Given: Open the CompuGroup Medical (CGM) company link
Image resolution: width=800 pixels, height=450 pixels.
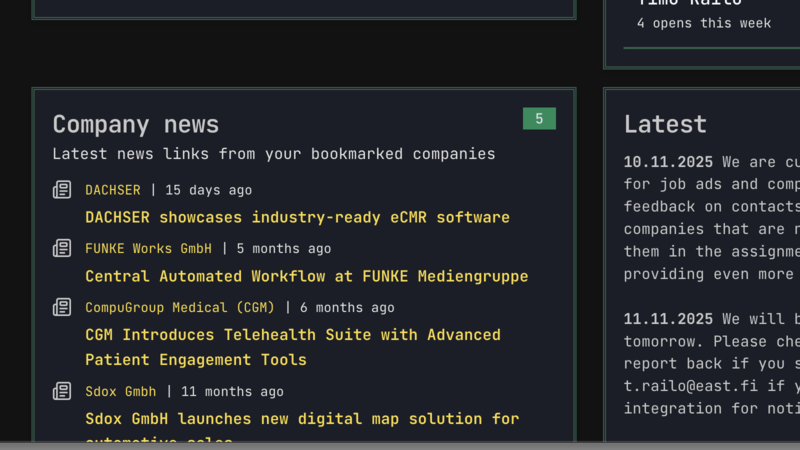Looking at the screenshot, I should [x=180, y=307].
